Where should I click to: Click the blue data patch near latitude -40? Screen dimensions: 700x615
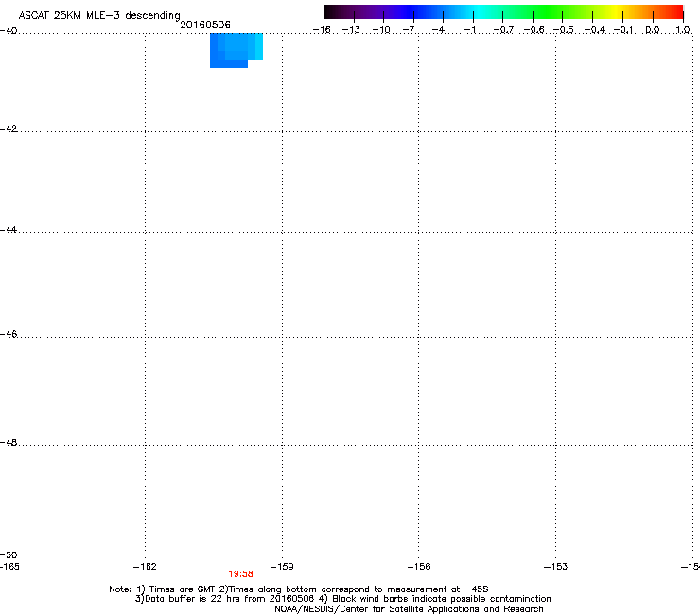tap(236, 50)
